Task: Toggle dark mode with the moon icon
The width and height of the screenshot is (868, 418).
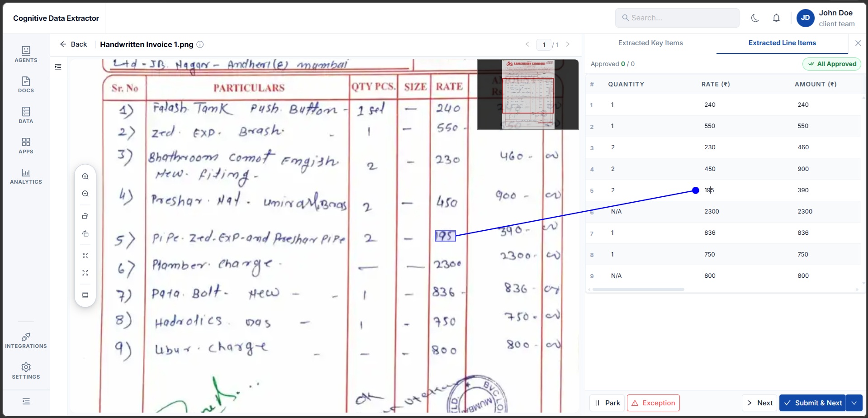Action: [x=755, y=18]
